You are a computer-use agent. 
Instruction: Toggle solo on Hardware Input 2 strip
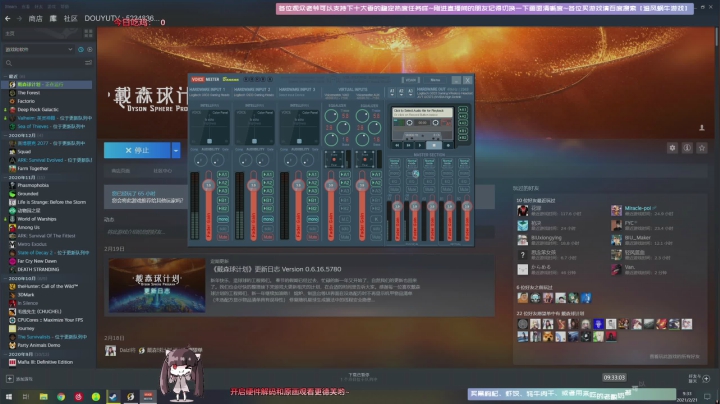pyautogui.click(x=268, y=228)
